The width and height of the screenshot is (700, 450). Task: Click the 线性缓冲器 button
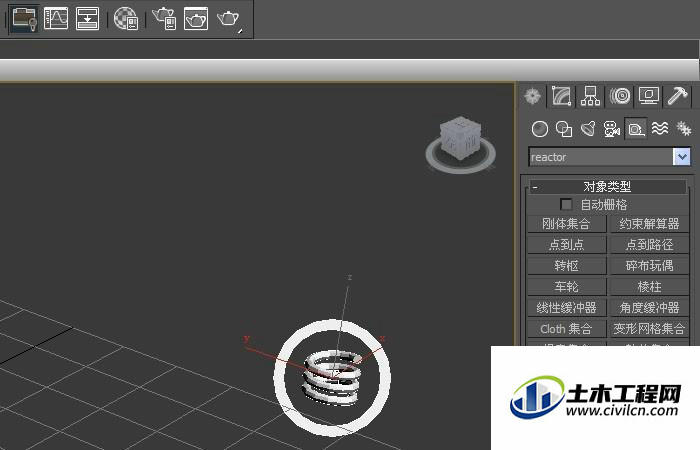[x=567, y=308]
